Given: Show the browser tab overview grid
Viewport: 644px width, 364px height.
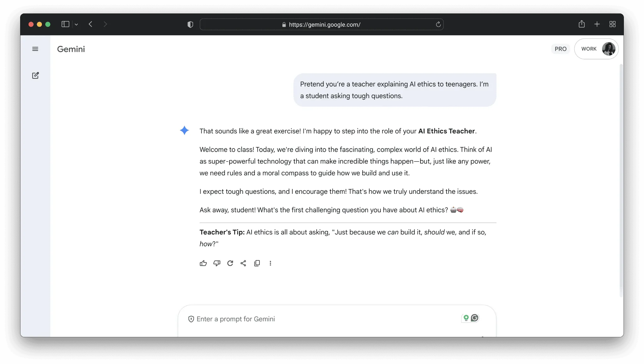Looking at the screenshot, I should point(612,24).
